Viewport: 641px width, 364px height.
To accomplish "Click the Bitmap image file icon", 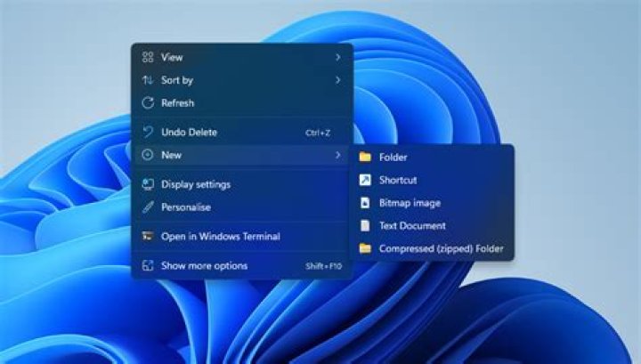I will [365, 203].
